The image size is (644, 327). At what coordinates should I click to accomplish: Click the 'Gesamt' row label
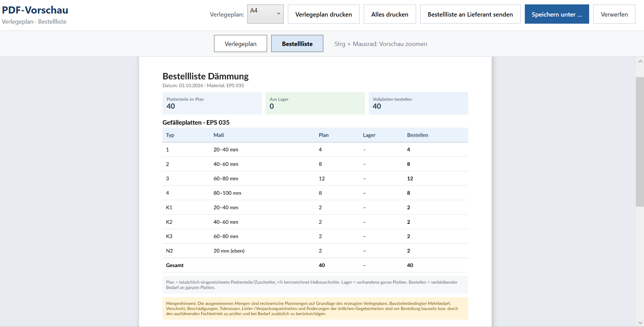click(x=175, y=265)
